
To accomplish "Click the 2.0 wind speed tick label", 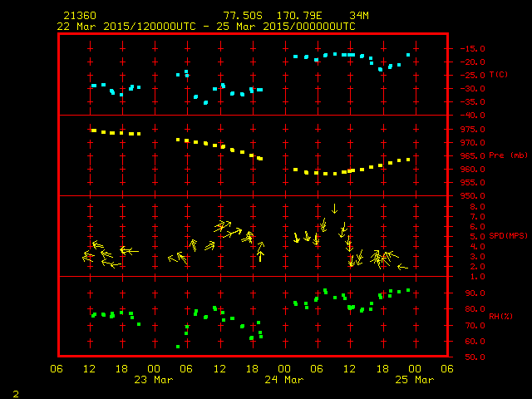I will pos(477,267).
